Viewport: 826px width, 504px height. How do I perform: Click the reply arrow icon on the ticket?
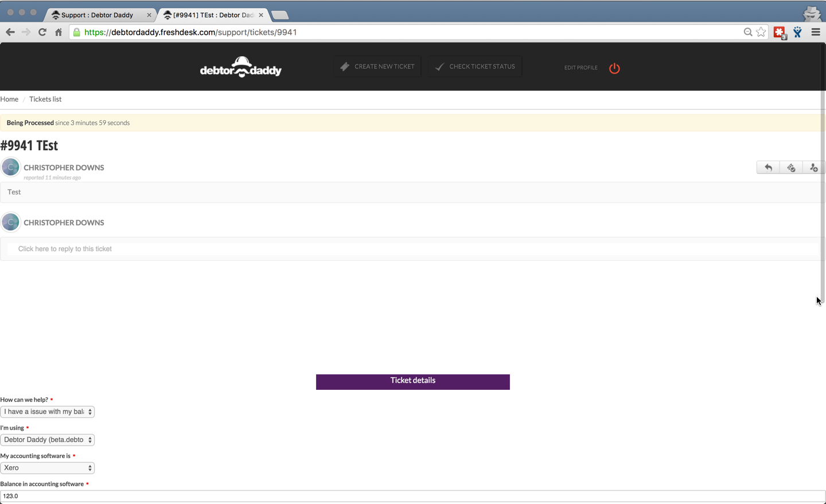pyautogui.click(x=768, y=167)
